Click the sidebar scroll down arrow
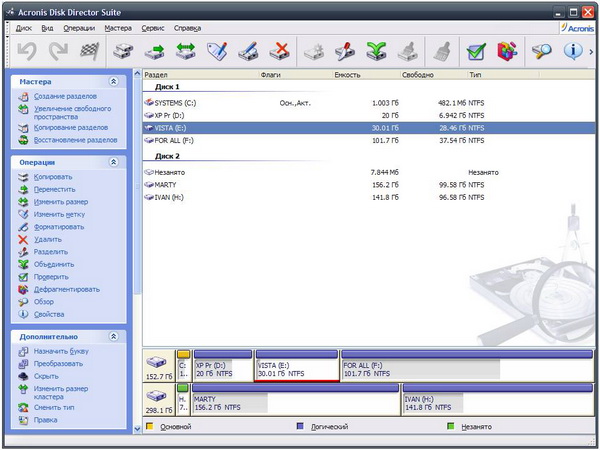600x450 pixels. click(137, 429)
